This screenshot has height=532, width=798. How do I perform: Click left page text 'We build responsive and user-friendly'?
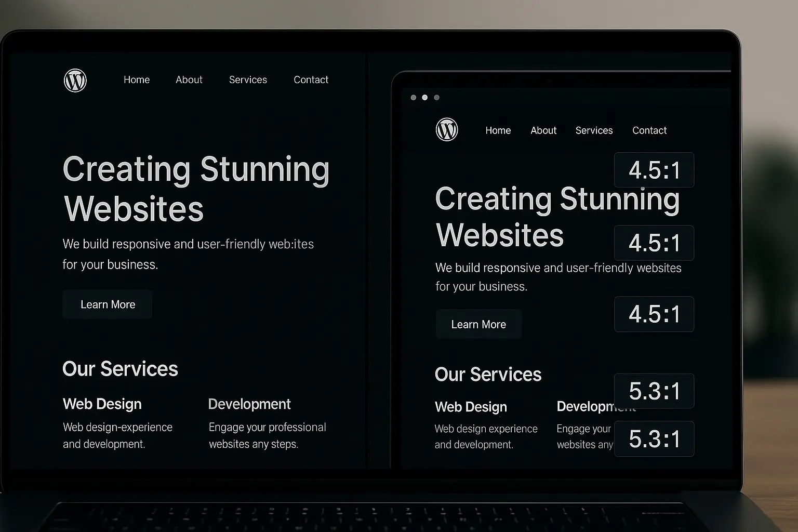coord(164,244)
